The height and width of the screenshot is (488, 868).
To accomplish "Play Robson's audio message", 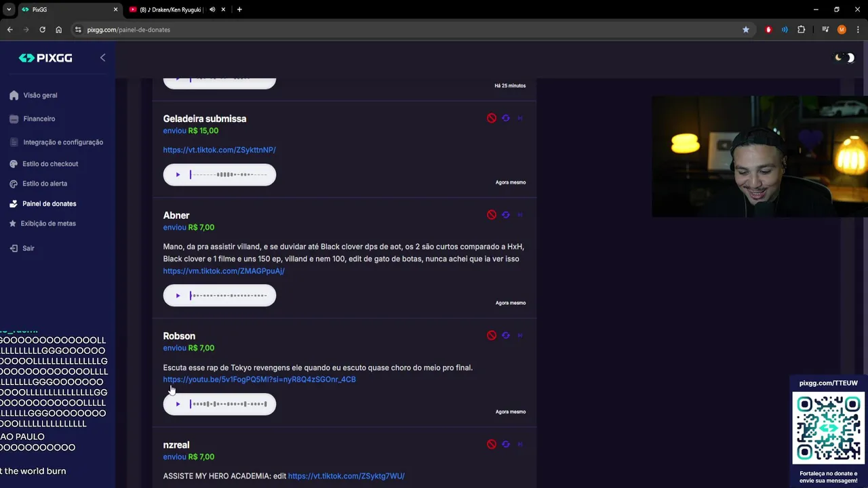I will pos(178,404).
